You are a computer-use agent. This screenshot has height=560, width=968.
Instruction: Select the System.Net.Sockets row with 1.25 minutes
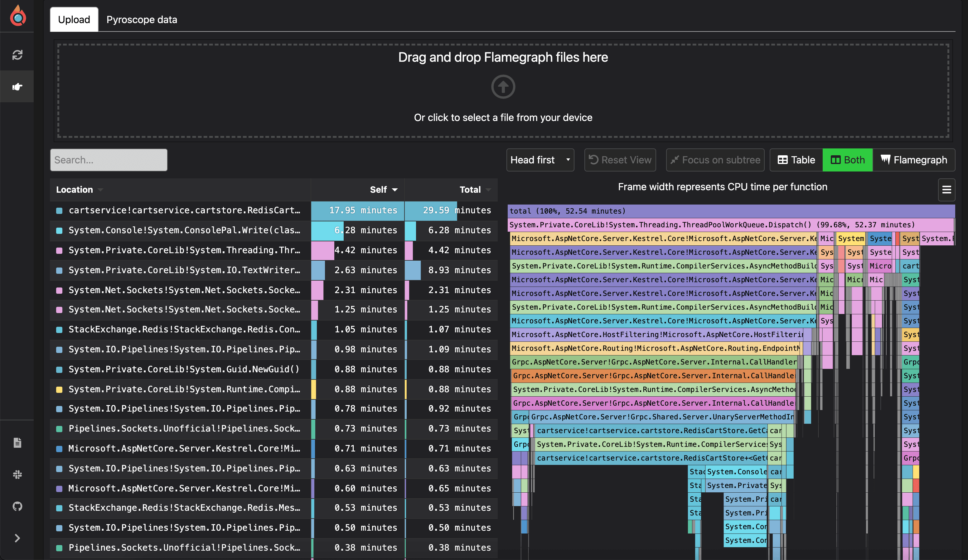(x=274, y=310)
